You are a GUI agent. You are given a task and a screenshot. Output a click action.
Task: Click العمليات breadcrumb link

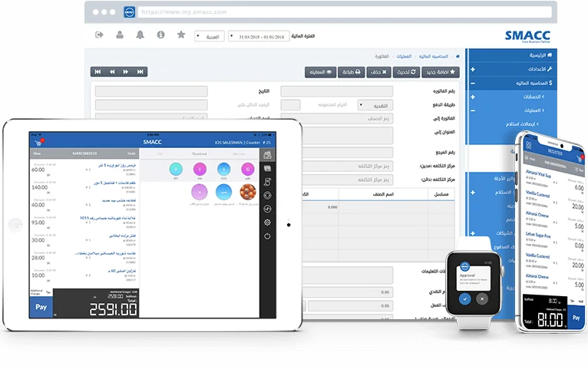pyautogui.click(x=404, y=57)
